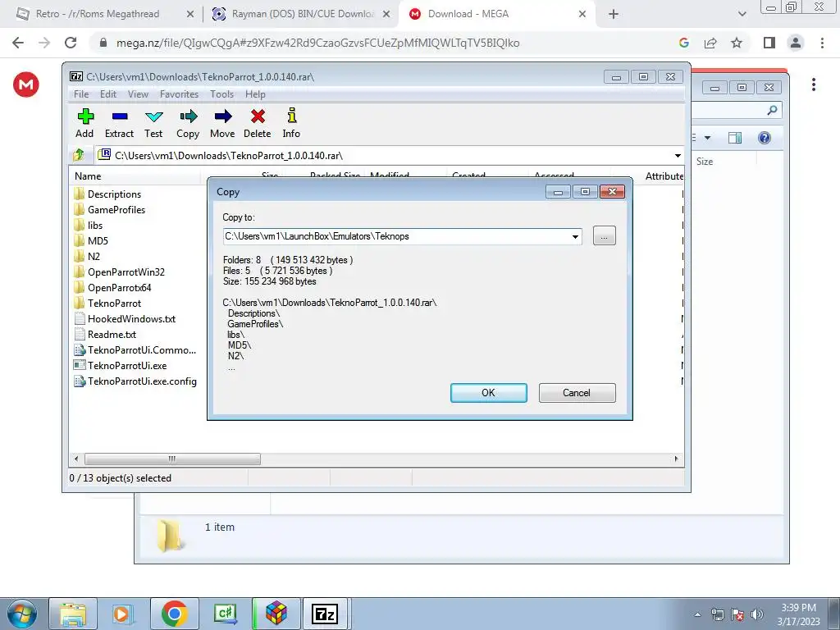This screenshot has height=630, width=840.
Task: Click the Delete toolbar icon
Action: click(258, 123)
